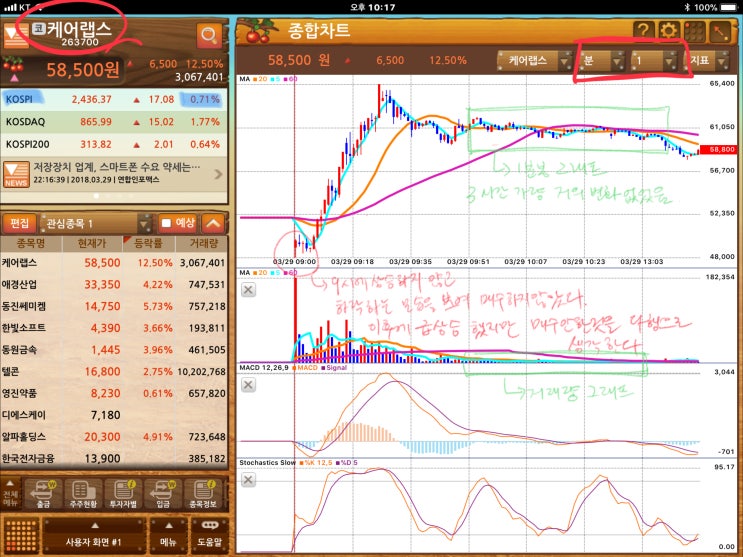
Task: Tap red 58,800 current price marker
Action: point(722,149)
